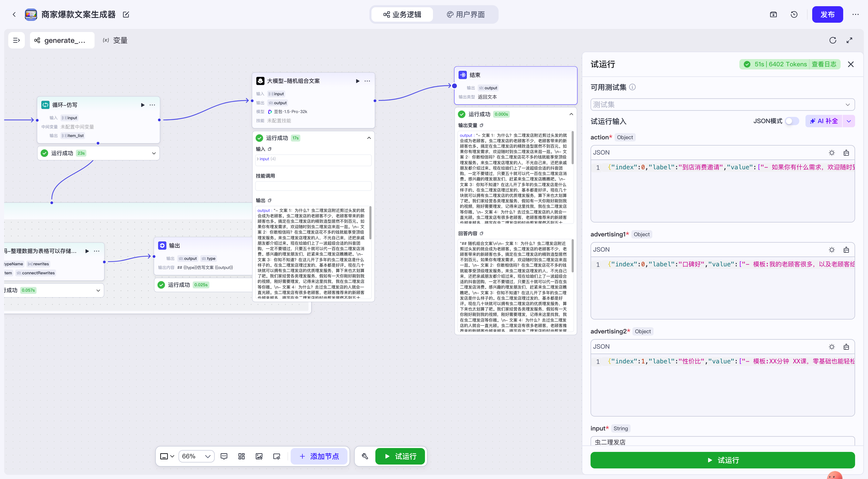868x479 pixels.
Task: Click the 添加节点 button
Action: (x=319, y=456)
